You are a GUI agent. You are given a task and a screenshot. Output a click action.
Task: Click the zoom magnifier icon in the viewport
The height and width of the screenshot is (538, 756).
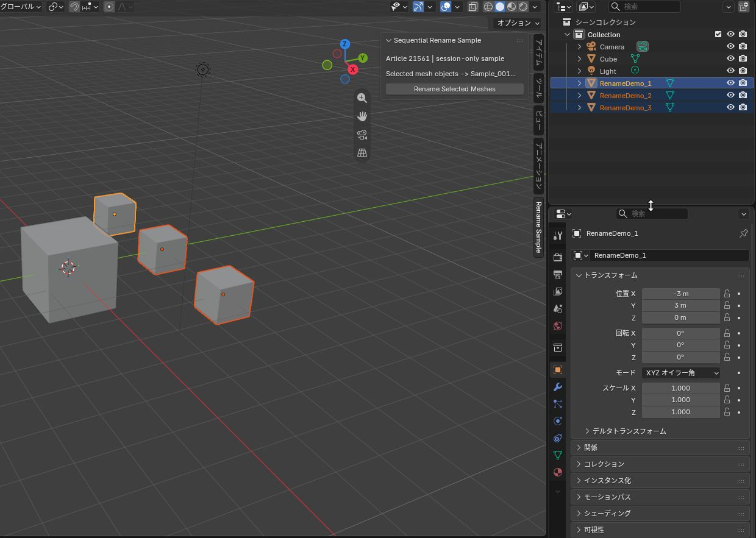coord(362,98)
